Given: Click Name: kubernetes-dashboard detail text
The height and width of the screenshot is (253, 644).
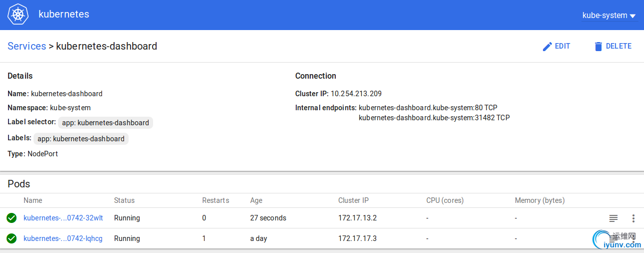Looking at the screenshot, I should (x=55, y=94).
